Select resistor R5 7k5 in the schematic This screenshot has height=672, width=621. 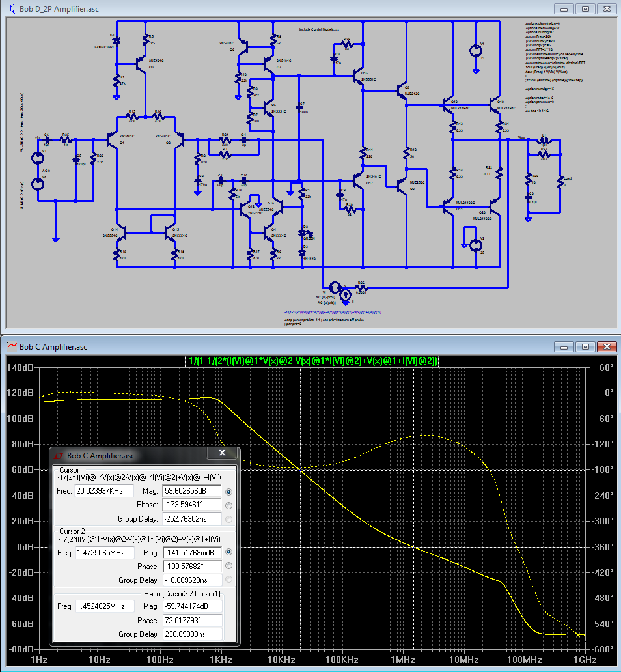click(146, 40)
